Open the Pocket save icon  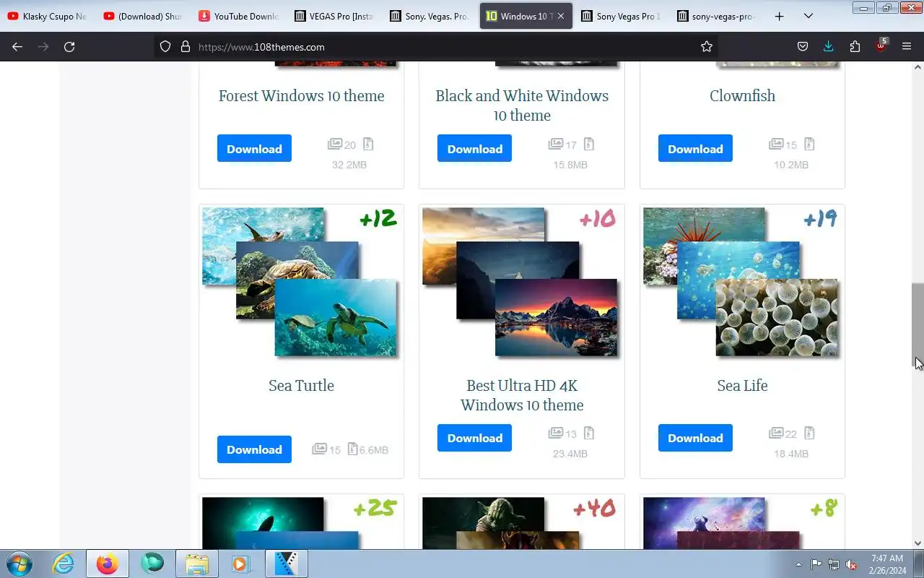click(803, 46)
